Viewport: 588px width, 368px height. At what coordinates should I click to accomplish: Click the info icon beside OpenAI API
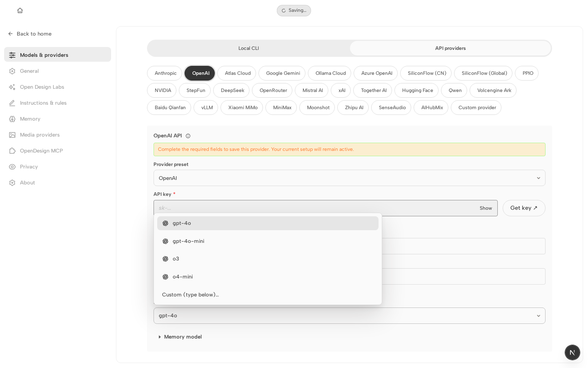(x=188, y=136)
